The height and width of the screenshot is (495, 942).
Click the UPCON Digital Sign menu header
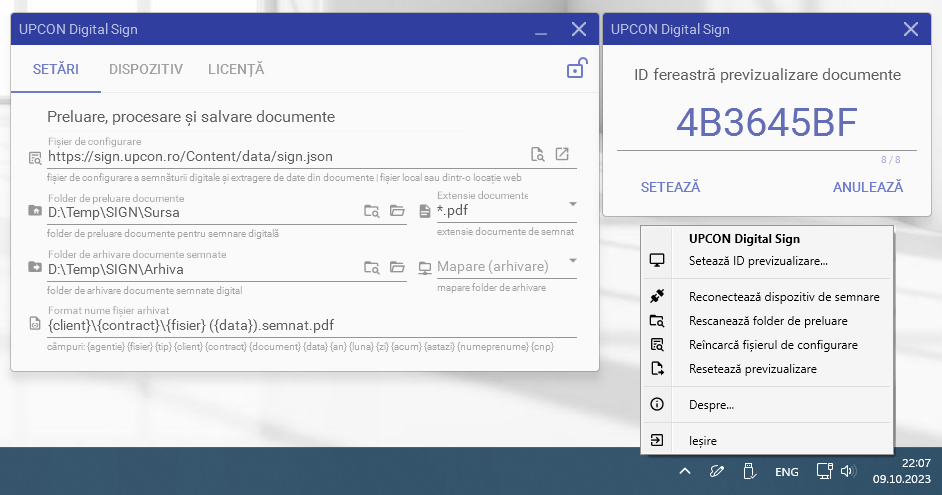(744, 238)
